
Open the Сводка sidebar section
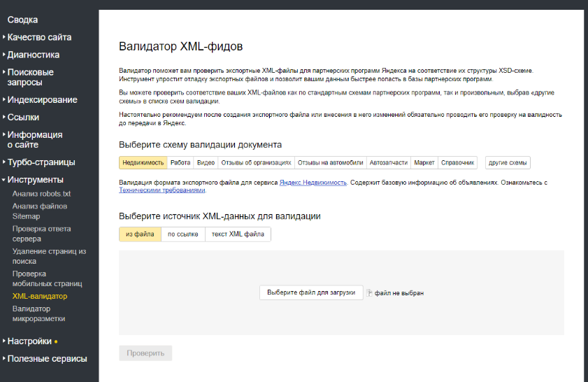coord(22,20)
